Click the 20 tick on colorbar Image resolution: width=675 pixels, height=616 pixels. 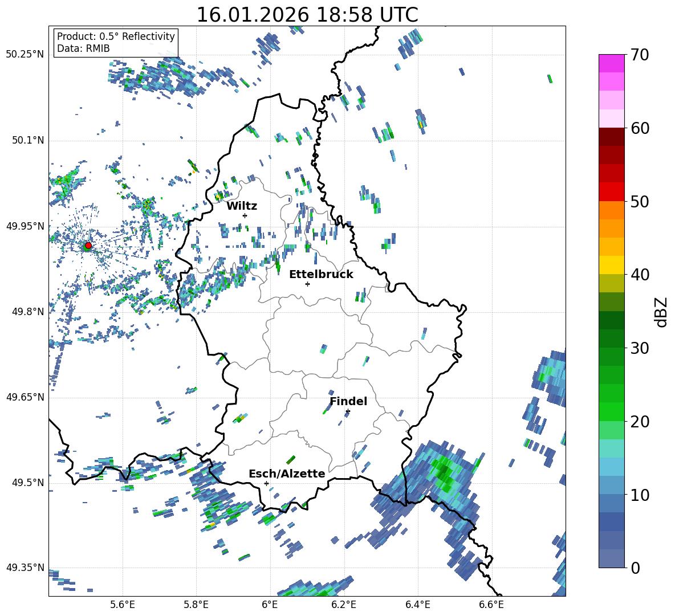pyautogui.click(x=640, y=421)
